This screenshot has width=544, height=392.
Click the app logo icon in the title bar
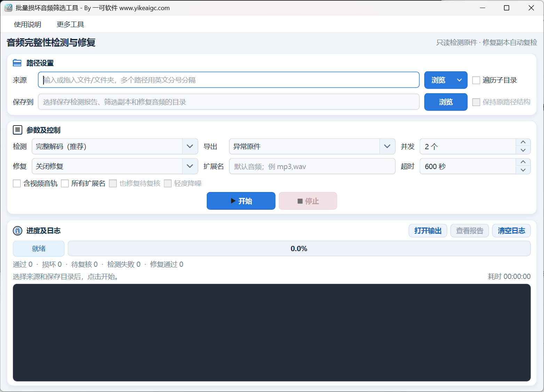[8, 8]
